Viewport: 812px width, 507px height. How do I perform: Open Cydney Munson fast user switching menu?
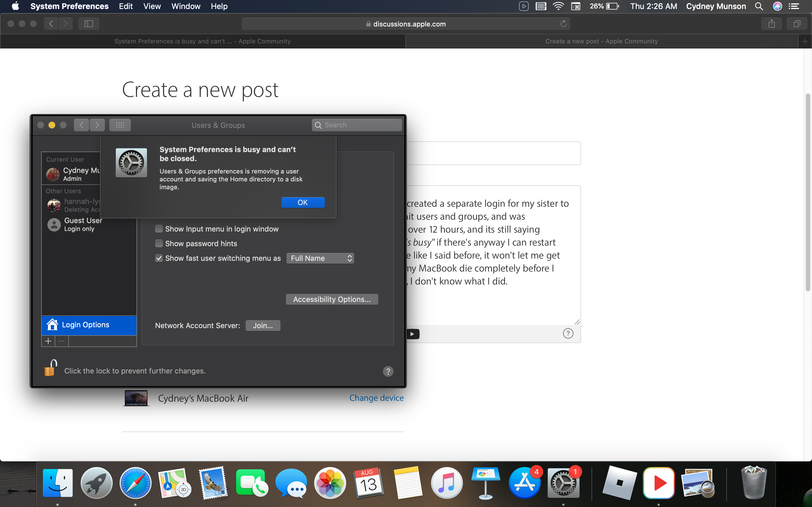coord(716,6)
